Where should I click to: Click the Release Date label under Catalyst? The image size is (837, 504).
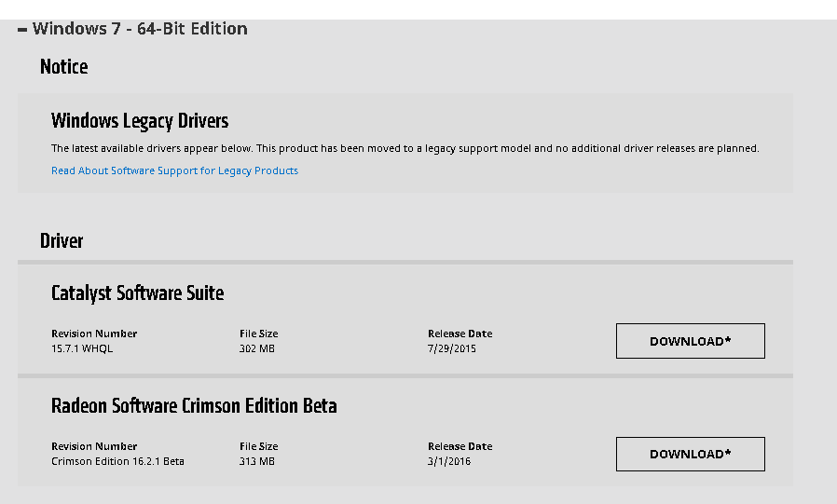tap(460, 334)
